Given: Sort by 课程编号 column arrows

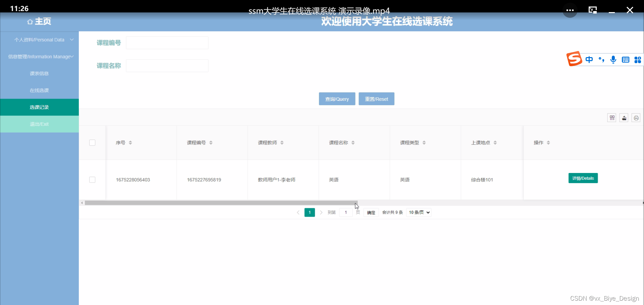Looking at the screenshot, I should coord(211,143).
